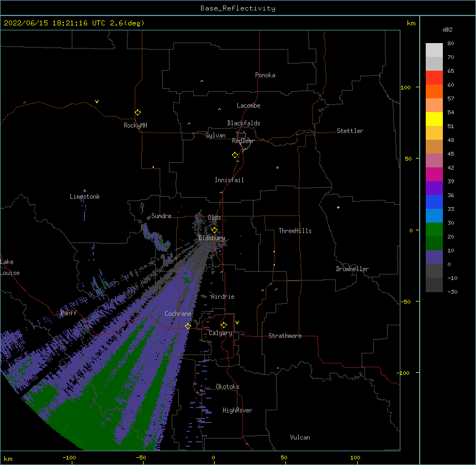Screen dimensions: 476x465
Task: Click the Lacombe city label
Action: [248, 105]
